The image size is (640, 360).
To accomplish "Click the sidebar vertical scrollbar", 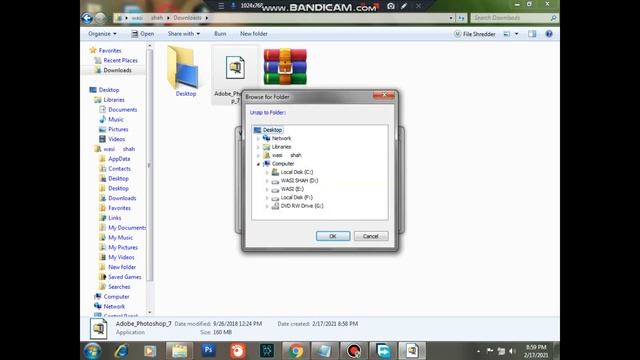I will pyautogui.click(x=149, y=165).
